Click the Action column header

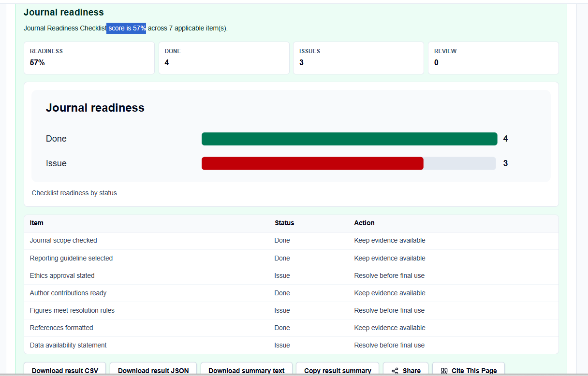[x=364, y=223]
